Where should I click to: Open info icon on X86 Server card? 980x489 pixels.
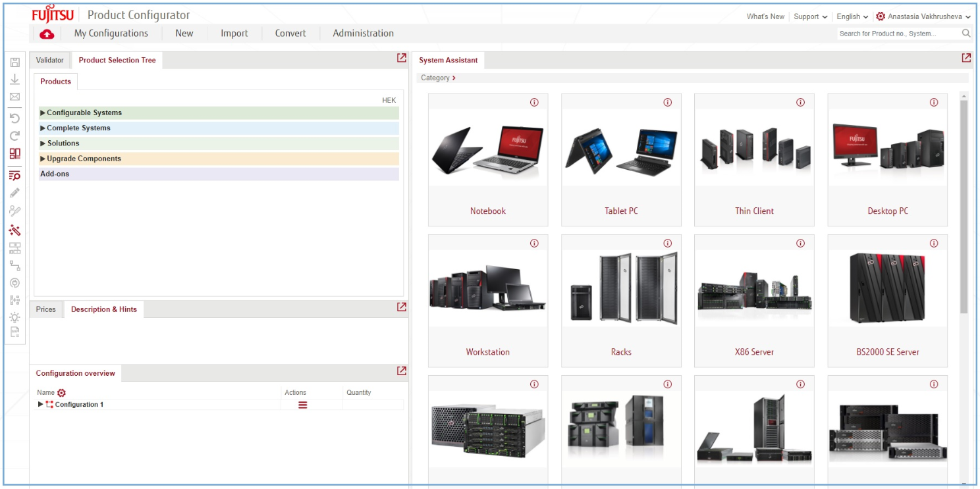pyautogui.click(x=800, y=243)
